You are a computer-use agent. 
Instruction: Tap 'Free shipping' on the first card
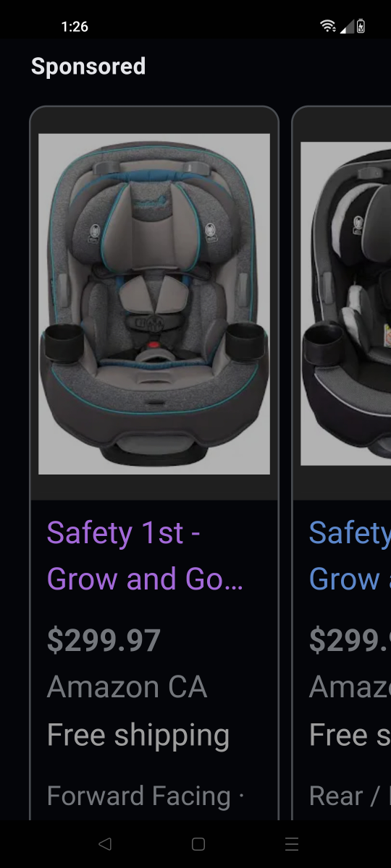click(138, 736)
